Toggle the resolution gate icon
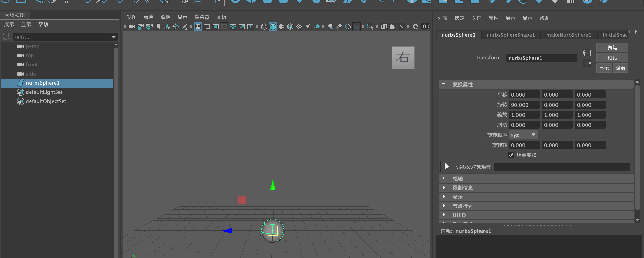The width and height of the screenshot is (644, 258). click(216, 27)
